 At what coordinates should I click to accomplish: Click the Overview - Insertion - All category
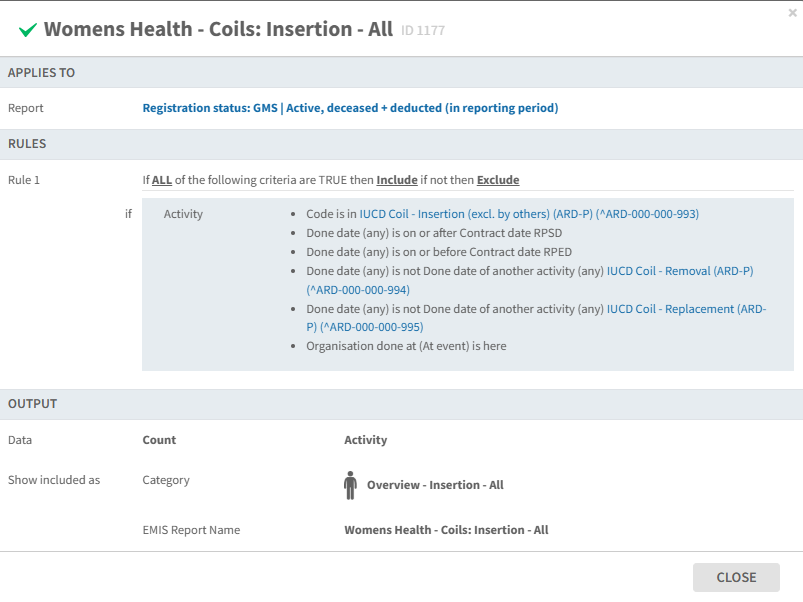point(435,485)
